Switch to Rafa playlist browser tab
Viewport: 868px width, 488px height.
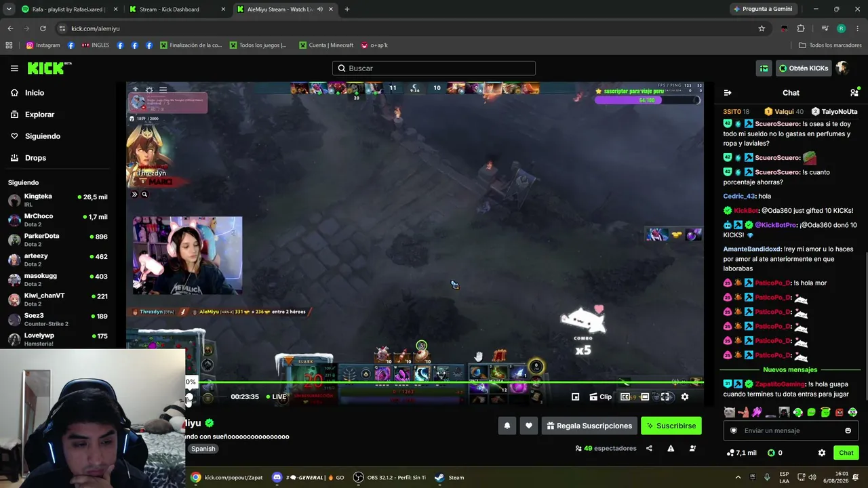tap(70, 9)
